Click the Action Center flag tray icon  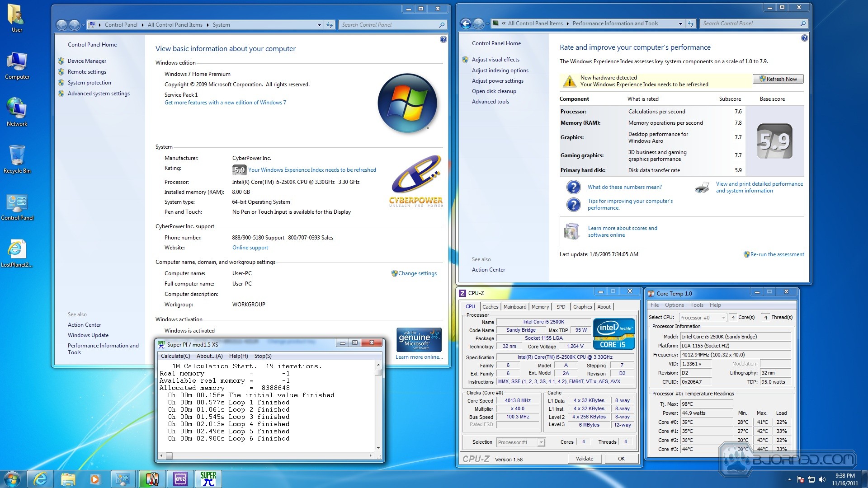click(x=801, y=479)
